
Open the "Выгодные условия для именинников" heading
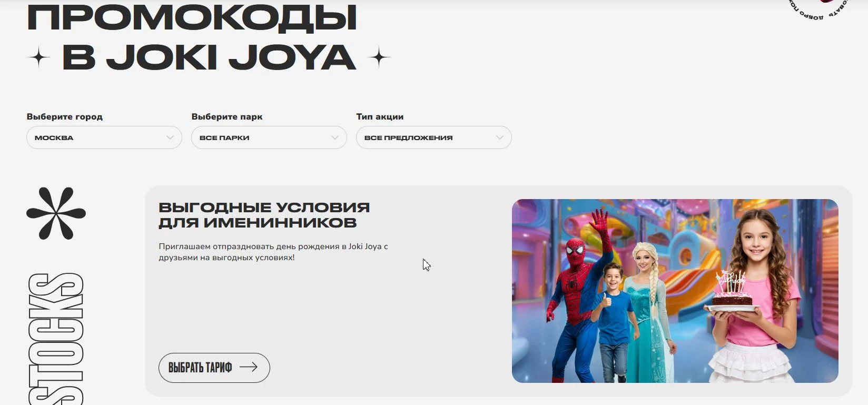264,215
